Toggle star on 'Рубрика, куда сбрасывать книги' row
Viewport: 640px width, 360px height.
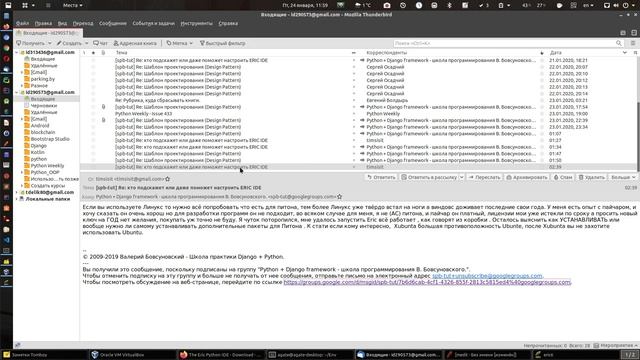click(93, 100)
